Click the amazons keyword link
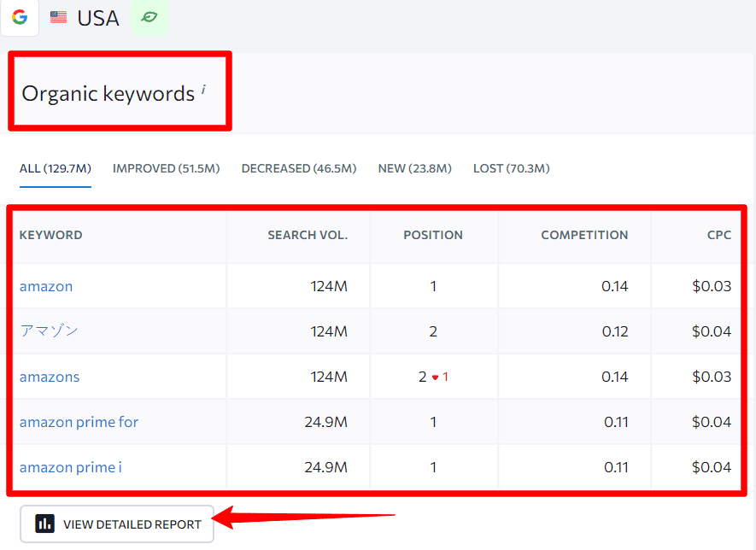 pyautogui.click(x=50, y=377)
